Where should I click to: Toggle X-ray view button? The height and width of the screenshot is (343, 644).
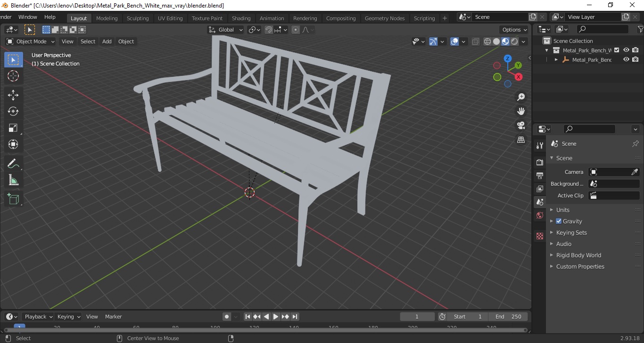coord(475,41)
